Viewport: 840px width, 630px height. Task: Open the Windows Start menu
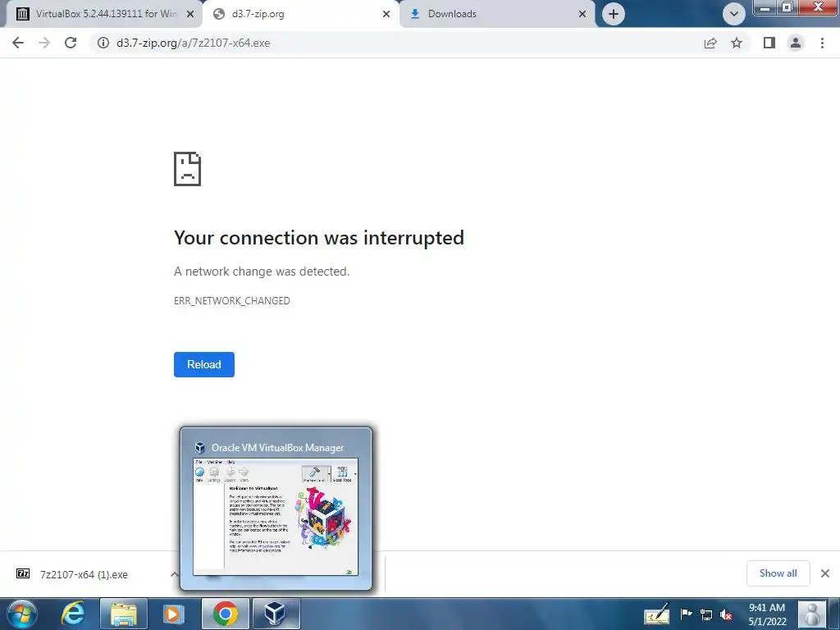pyautogui.click(x=21, y=614)
